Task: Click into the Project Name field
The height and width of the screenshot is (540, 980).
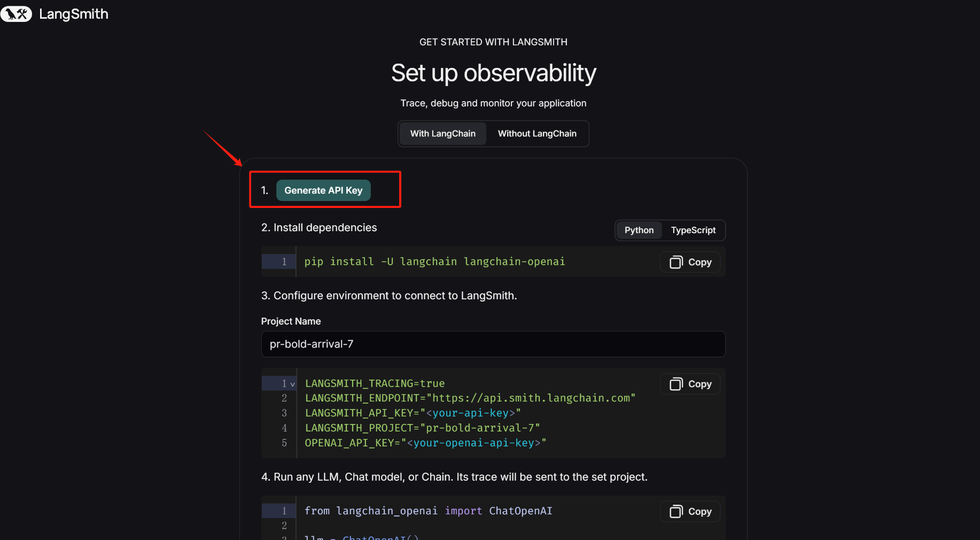Action: tap(493, 344)
